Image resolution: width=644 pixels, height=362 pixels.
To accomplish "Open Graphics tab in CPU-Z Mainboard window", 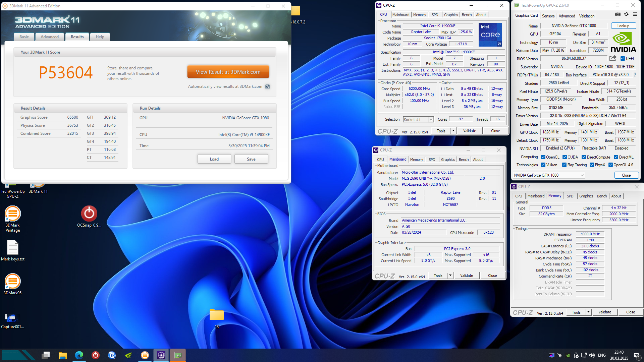I will pyautogui.click(x=448, y=160).
